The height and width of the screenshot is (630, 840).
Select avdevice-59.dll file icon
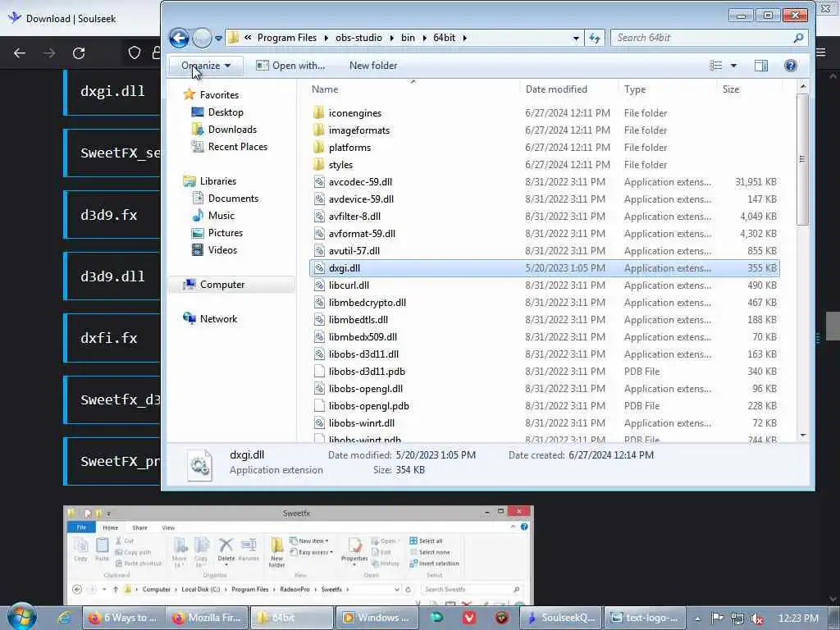319,199
